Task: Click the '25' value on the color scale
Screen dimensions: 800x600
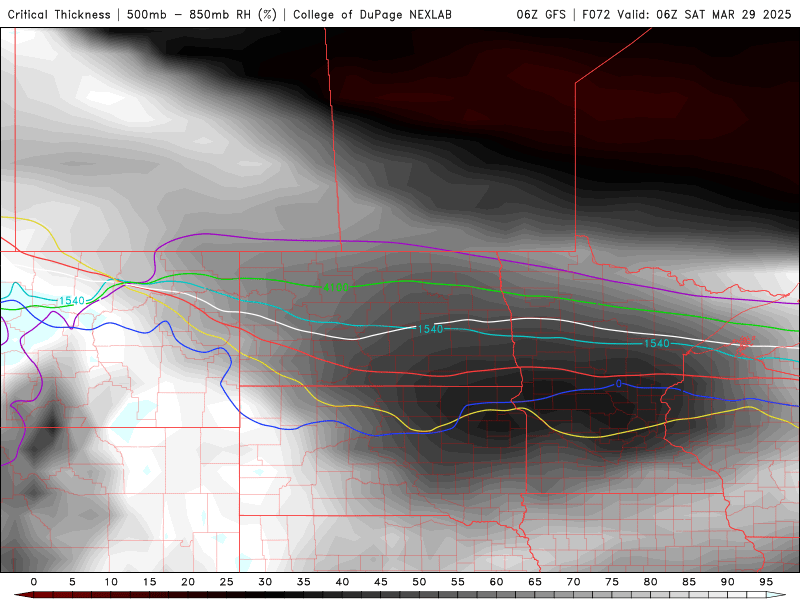Action: coord(227,582)
